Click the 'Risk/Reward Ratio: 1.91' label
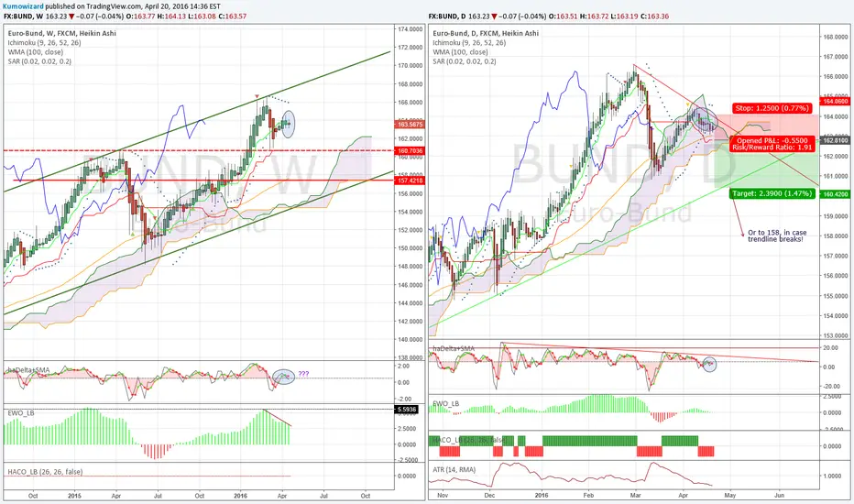Screen dimensions: 854x504 (772, 148)
